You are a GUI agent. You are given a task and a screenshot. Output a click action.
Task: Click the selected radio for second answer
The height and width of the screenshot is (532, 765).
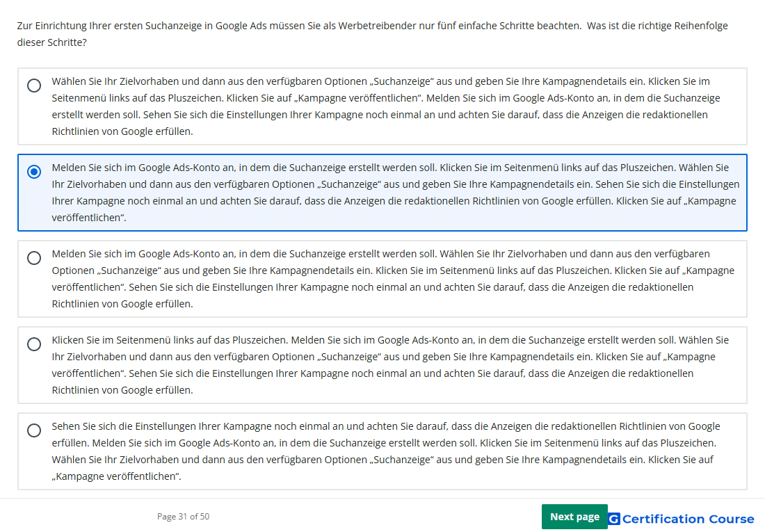(34, 172)
